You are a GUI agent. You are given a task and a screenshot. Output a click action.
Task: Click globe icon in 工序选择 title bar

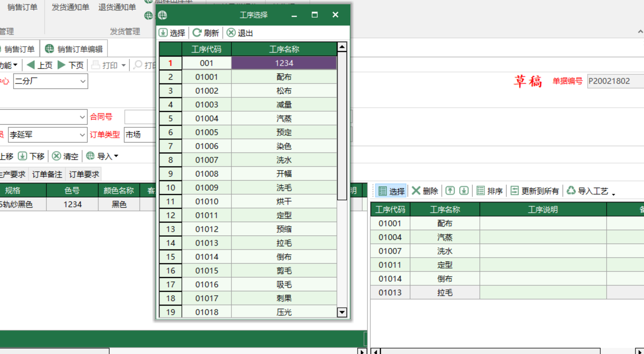[163, 15]
